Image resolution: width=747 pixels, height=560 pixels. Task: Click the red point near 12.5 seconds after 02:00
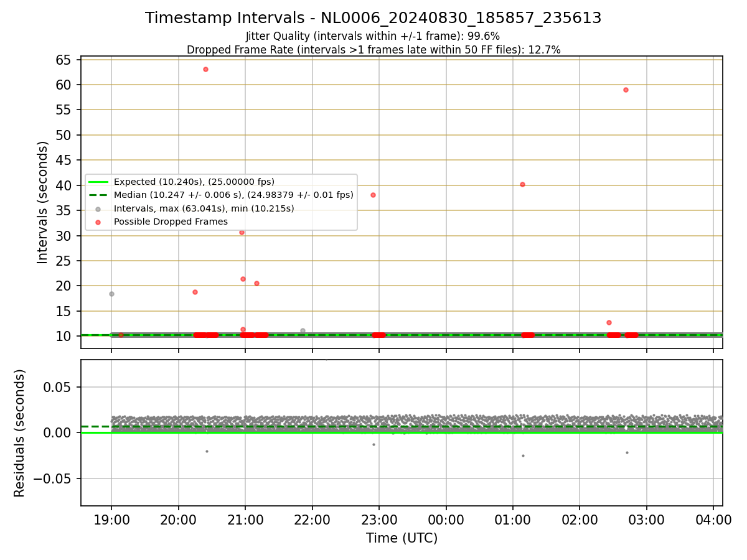pyautogui.click(x=609, y=322)
